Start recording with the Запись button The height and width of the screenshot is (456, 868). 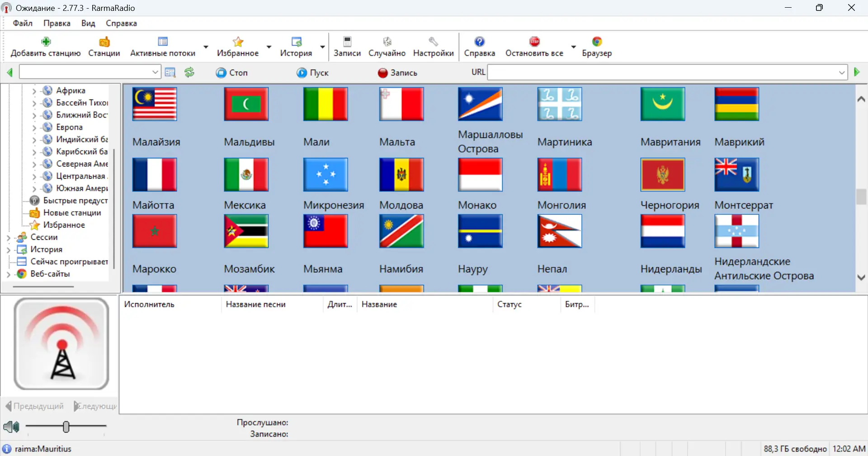[x=397, y=72]
